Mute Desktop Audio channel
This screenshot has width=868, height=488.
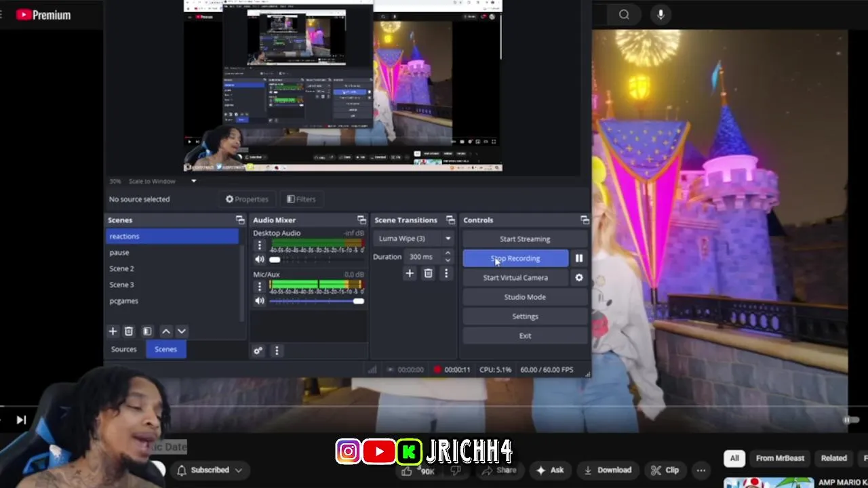tap(260, 260)
